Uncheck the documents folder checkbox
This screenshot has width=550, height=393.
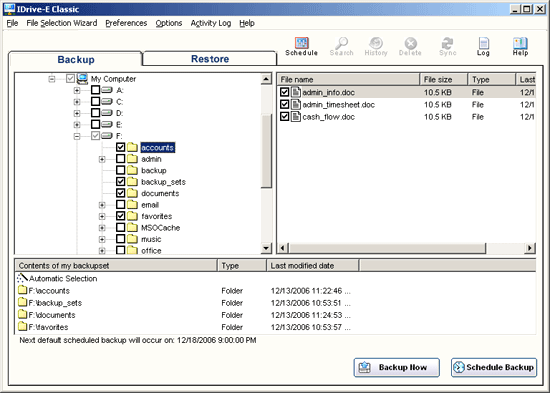tap(120, 193)
